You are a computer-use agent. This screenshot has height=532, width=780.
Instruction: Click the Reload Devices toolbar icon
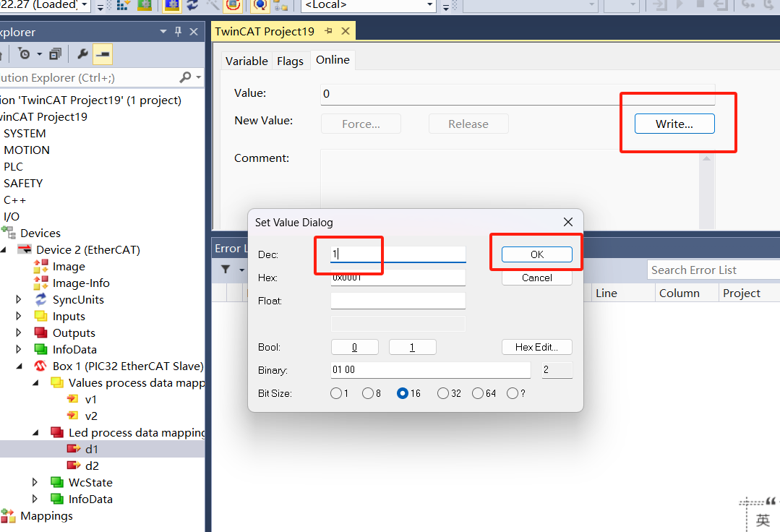[x=192, y=5]
